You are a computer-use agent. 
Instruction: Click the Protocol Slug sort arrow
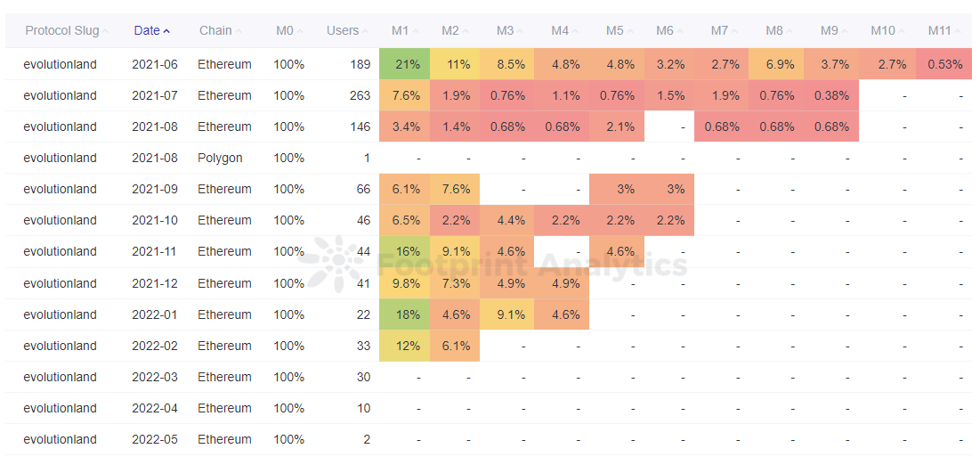(105, 31)
